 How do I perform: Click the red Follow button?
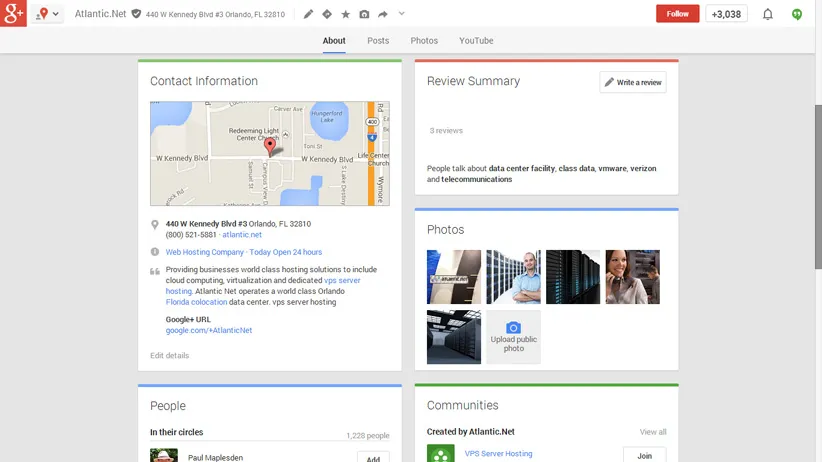pos(677,14)
